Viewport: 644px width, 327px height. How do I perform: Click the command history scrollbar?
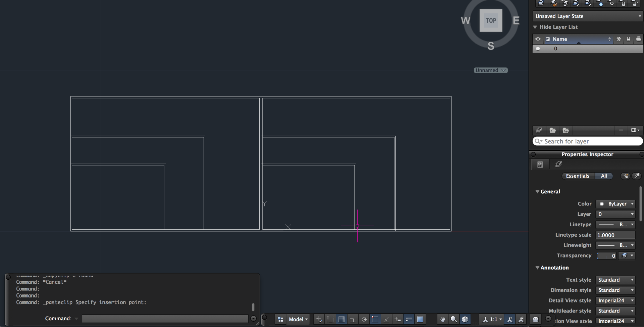click(253, 307)
